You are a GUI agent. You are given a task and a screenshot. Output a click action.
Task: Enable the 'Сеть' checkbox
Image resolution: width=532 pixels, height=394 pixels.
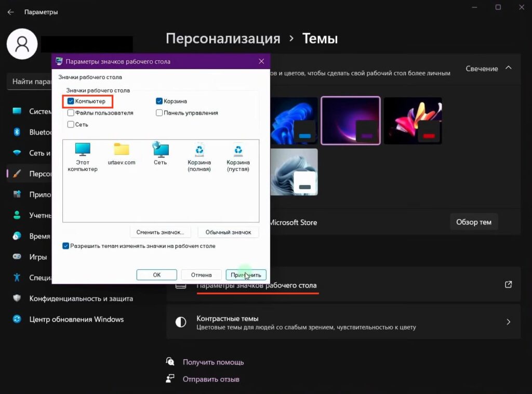(x=71, y=125)
